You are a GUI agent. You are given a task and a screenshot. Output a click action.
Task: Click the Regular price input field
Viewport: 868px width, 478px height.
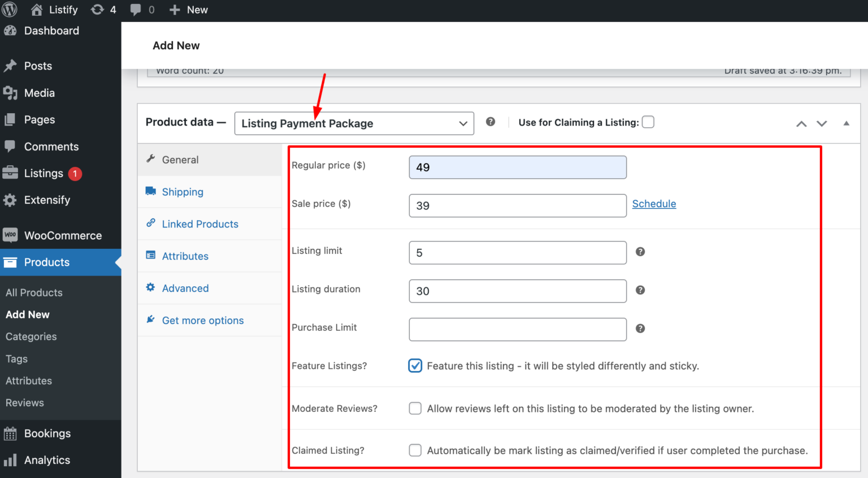click(517, 167)
